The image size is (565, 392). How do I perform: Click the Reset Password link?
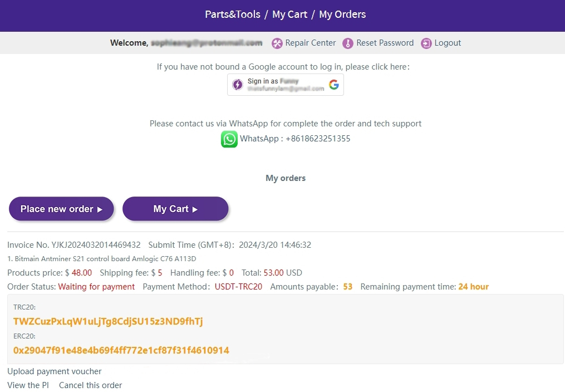tap(385, 43)
